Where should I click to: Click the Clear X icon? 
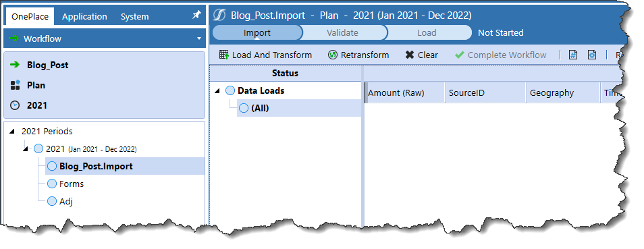[410, 55]
